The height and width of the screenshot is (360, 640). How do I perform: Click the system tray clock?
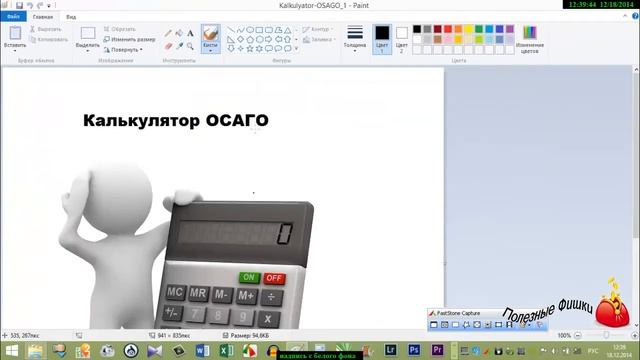[620, 351]
